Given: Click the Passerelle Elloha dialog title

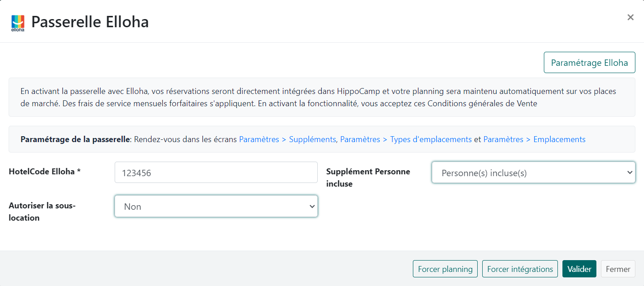Looking at the screenshot, I should click(x=90, y=22).
